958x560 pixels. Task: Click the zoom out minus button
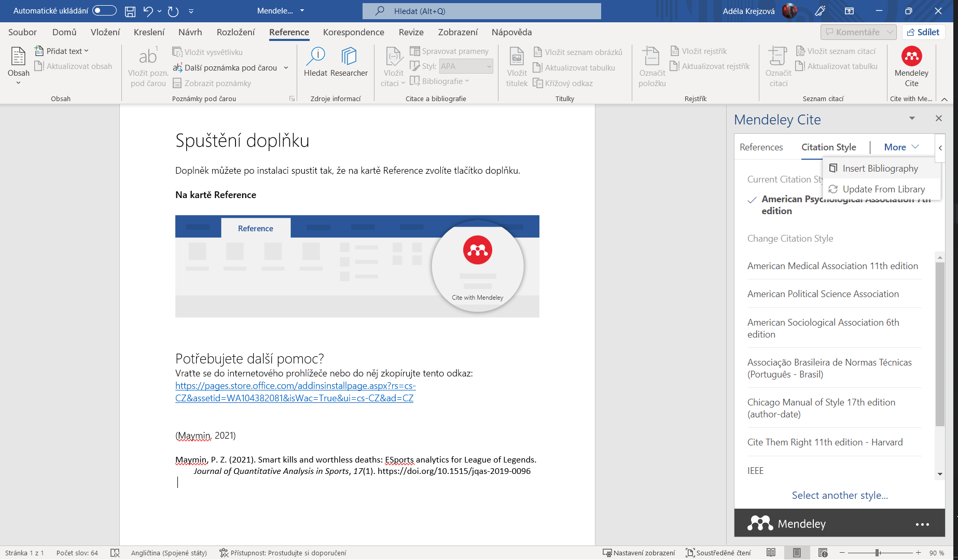pos(842,553)
